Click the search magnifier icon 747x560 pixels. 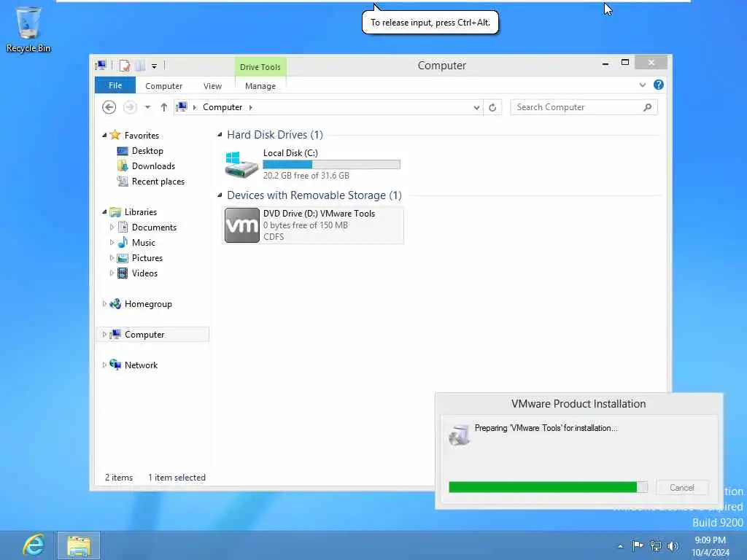coord(647,107)
